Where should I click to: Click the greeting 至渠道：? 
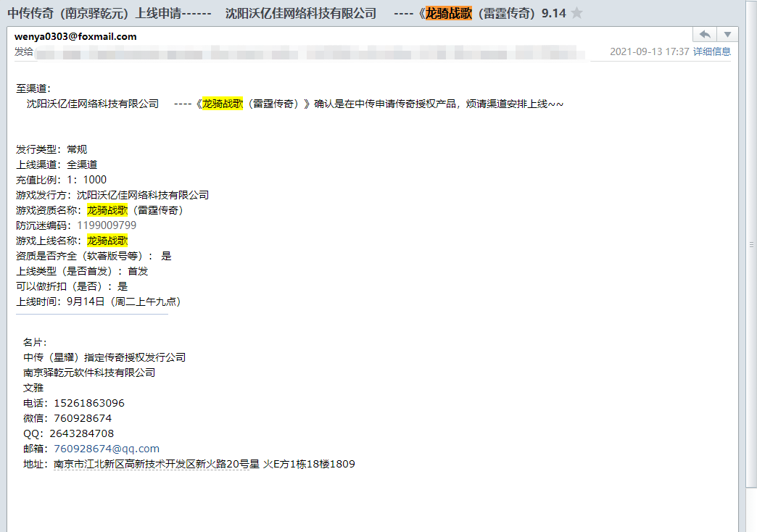(x=33, y=88)
